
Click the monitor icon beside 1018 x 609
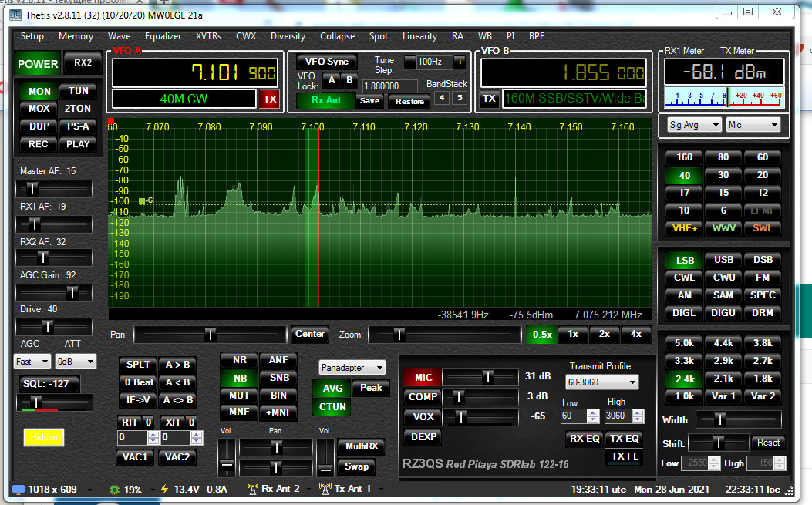tap(19, 490)
